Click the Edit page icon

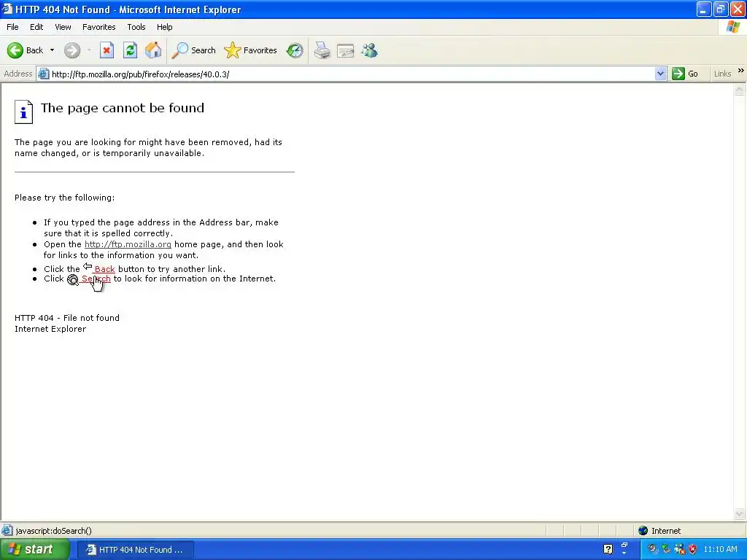[x=345, y=50]
